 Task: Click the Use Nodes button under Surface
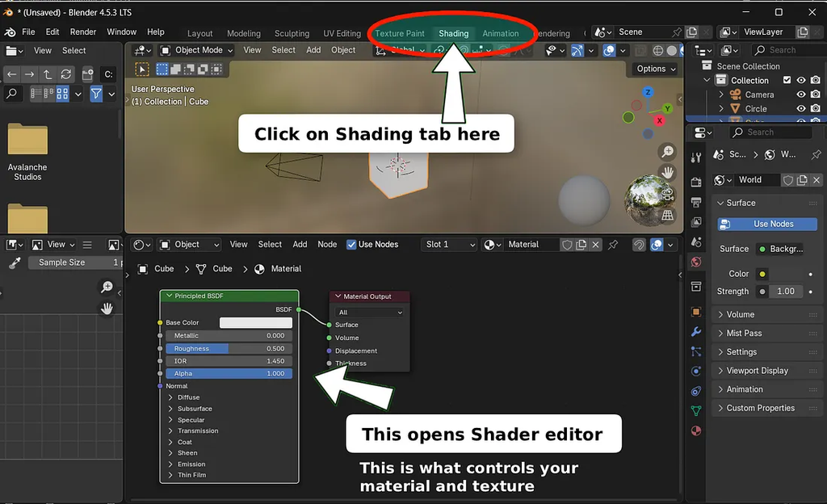click(766, 223)
